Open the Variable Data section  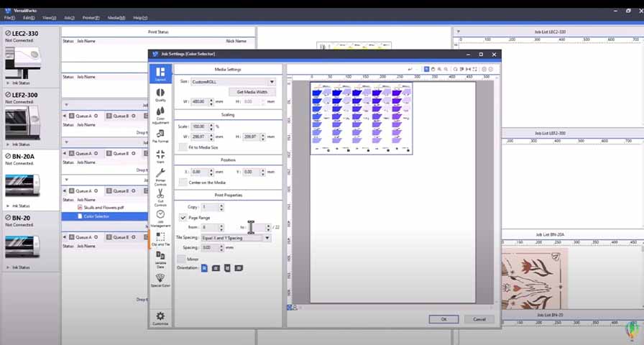click(160, 259)
